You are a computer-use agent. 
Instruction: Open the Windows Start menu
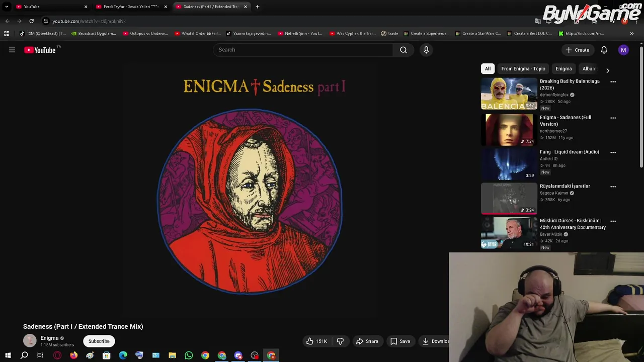pyautogui.click(x=8, y=355)
